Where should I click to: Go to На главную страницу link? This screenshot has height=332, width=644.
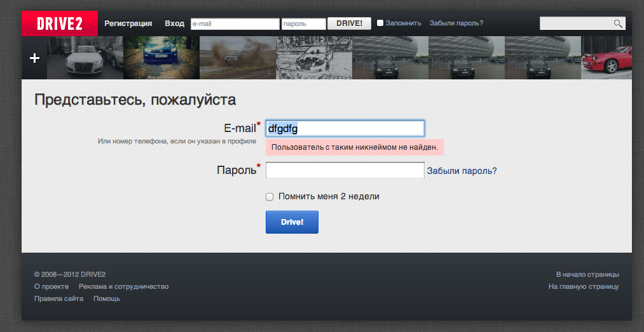tap(584, 286)
